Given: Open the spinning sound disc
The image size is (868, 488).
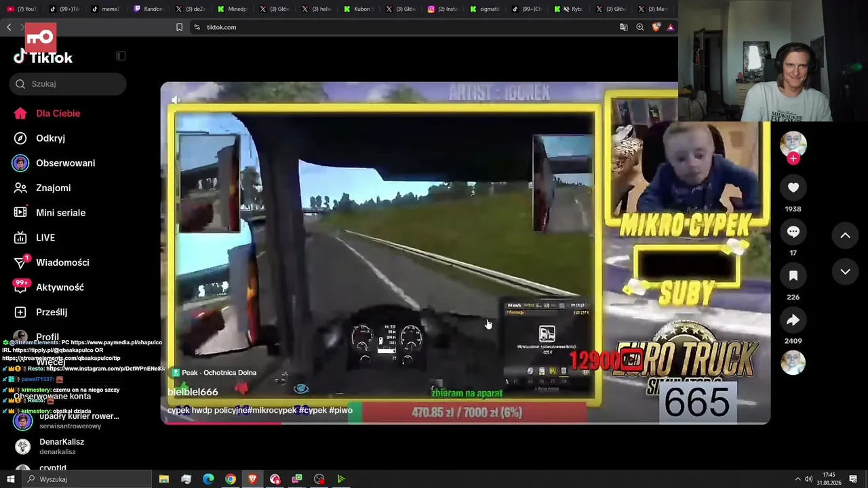Looking at the screenshot, I should (x=793, y=363).
